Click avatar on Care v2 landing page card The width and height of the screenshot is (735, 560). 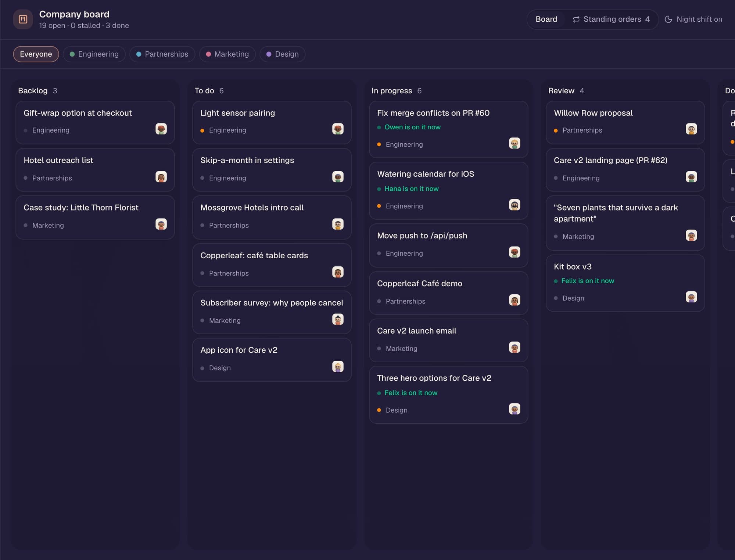(x=691, y=177)
